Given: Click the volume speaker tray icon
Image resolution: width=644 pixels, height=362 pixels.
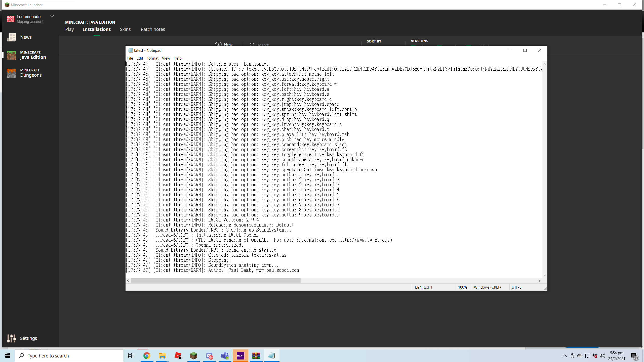Looking at the screenshot, I should click(602, 356).
